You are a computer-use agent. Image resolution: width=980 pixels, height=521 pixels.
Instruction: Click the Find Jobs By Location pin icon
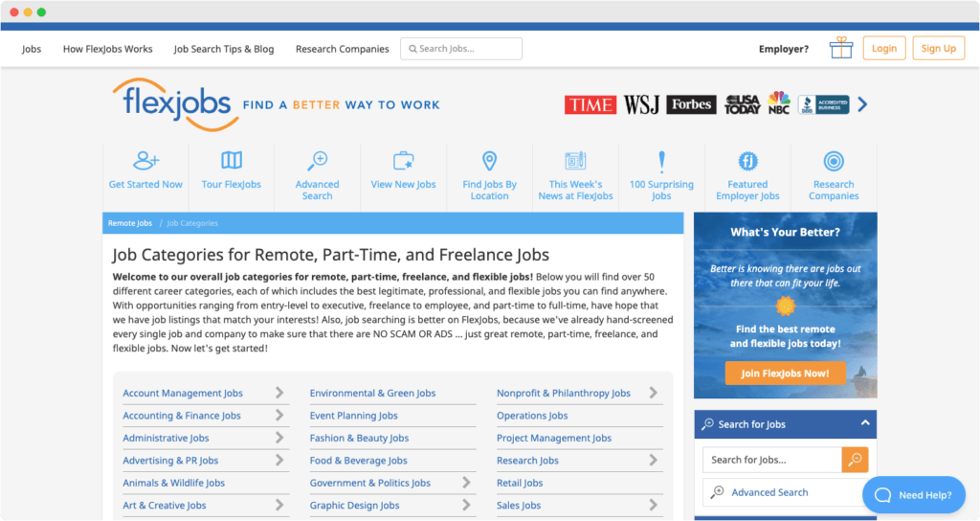[489, 161]
